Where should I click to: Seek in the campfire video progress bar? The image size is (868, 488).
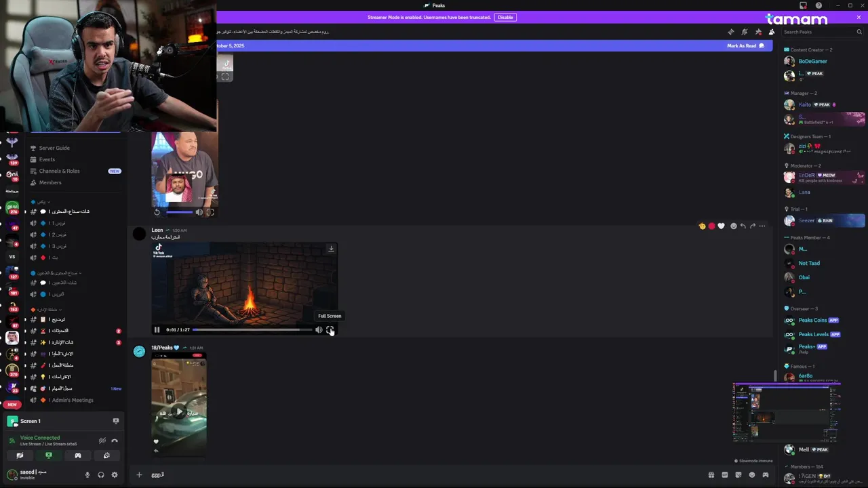click(x=252, y=330)
